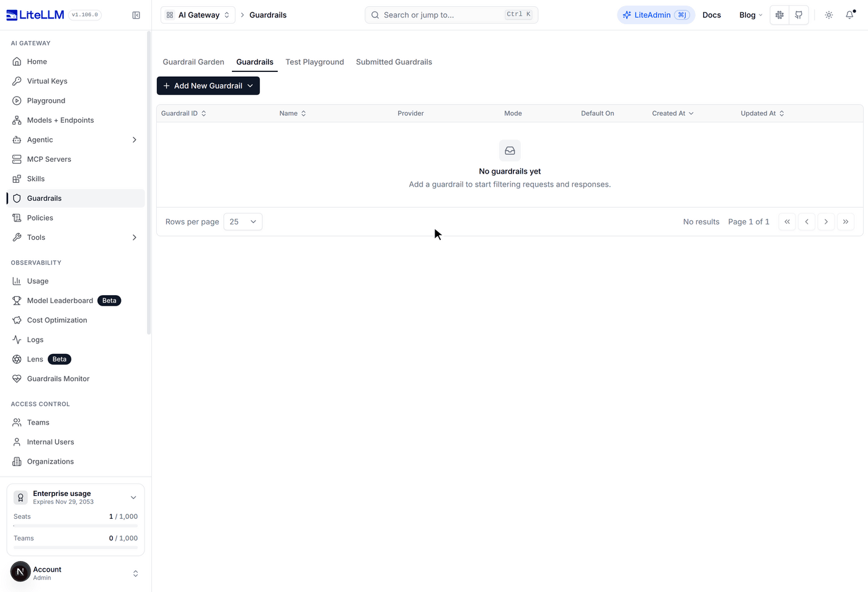The height and width of the screenshot is (592, 868).
Task: Sort by Name column
Action: pos(293,113)
